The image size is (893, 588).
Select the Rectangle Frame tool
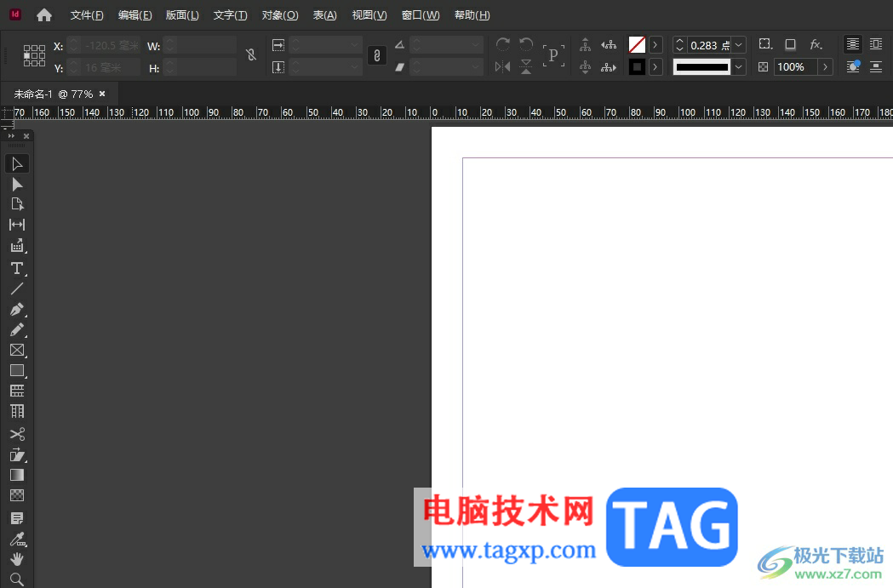click(x=17, y=350)
